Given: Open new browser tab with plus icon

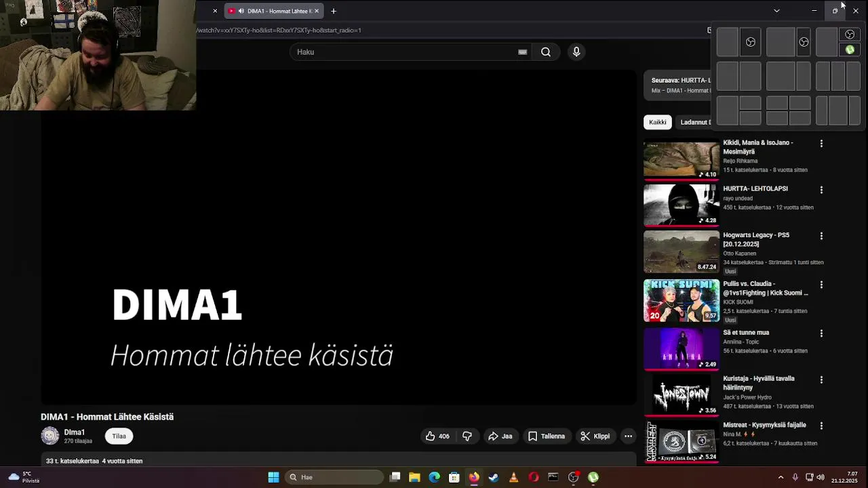Looking at the screenshot, I should (x=334, y=11).
